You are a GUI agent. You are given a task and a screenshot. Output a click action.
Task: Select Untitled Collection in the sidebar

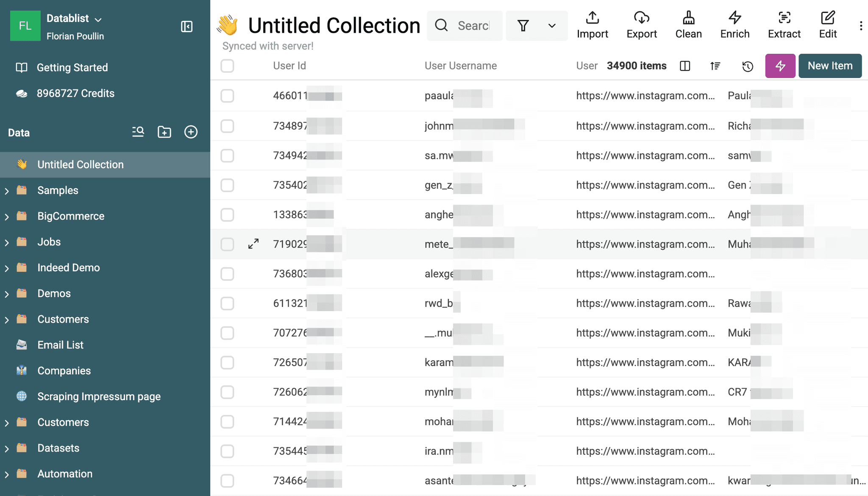point(81,164)
